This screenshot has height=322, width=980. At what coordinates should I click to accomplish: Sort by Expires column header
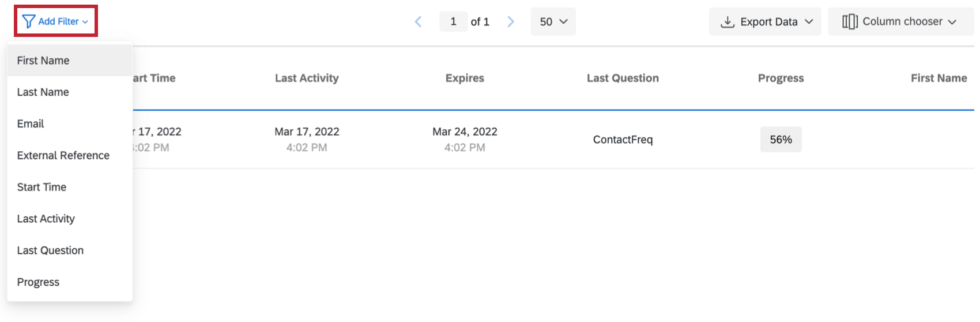pyautogui.click(x=465, y=78)
